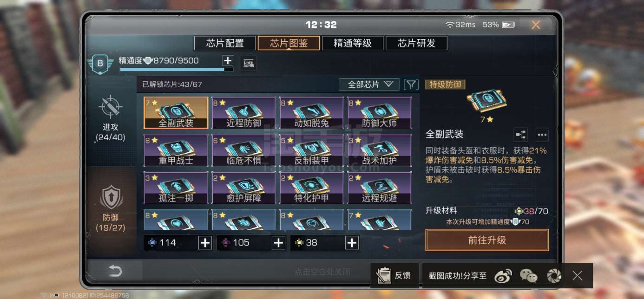Switch to the 芯片配置 tab
Screen dimensions: 644x299
pyautogui.click(x=225, y=43)
